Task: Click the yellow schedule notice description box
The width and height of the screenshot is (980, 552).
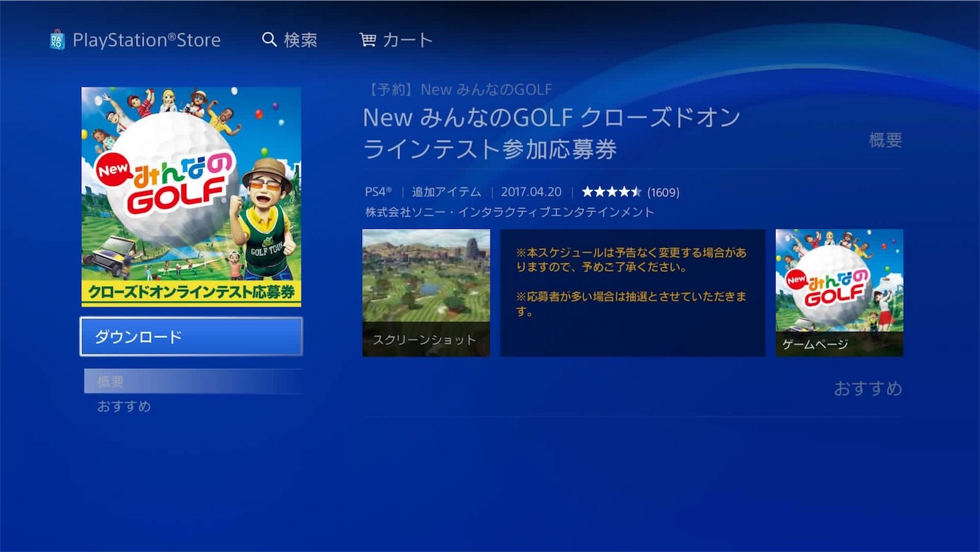Action: [633, 293]
